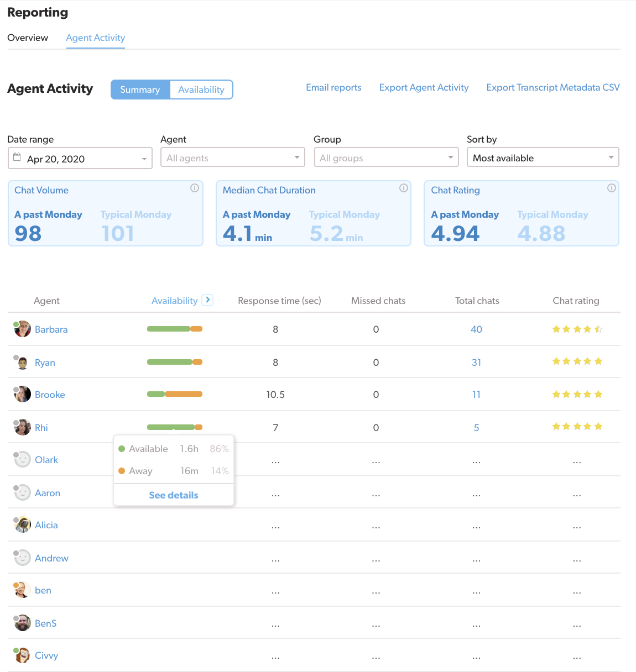Click See details in availability tooltip
636x672 pixels.
(174, 495)
